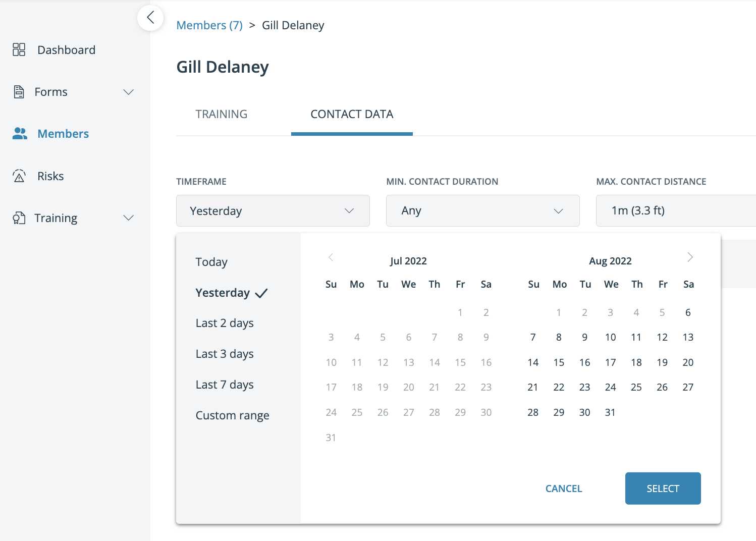Click the Gill Delaney breadcrumb text
This screenshot has height=541, width=756.
(293, 25)
